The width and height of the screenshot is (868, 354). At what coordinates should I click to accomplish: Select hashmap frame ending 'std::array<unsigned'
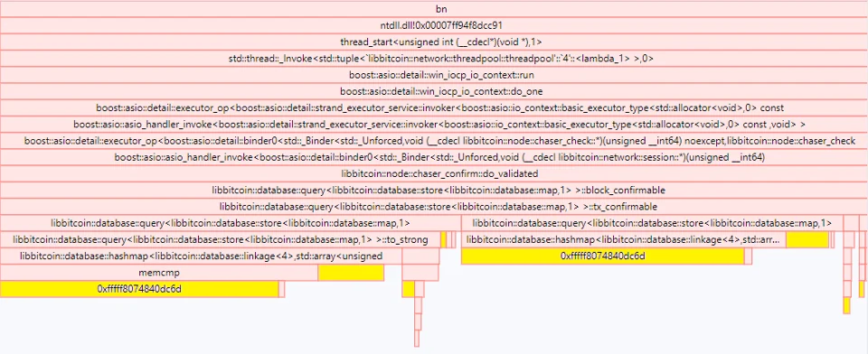tap(201, 256)
